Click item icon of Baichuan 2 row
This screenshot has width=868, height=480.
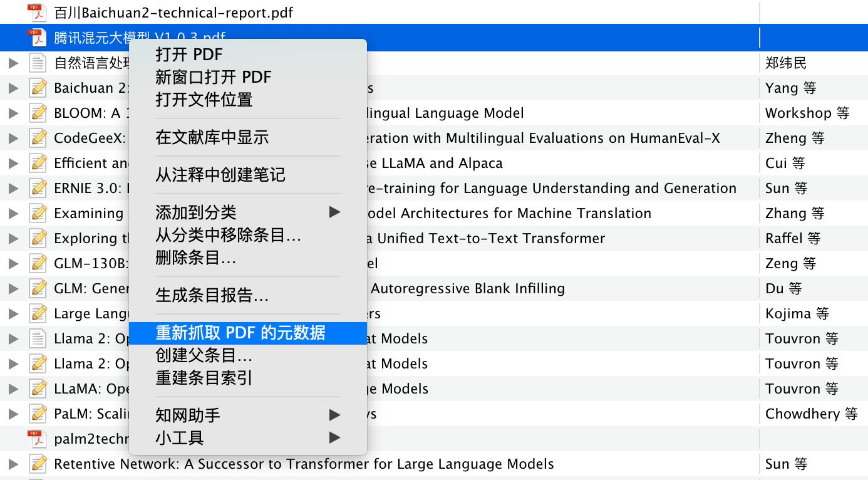point(38,88)
